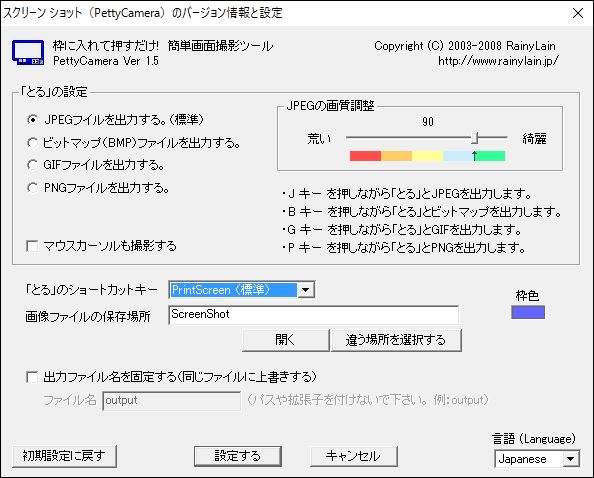Click the JPEG quality slider thumb
The width and height of the screenshot is (594, 478).
[475, 138]
